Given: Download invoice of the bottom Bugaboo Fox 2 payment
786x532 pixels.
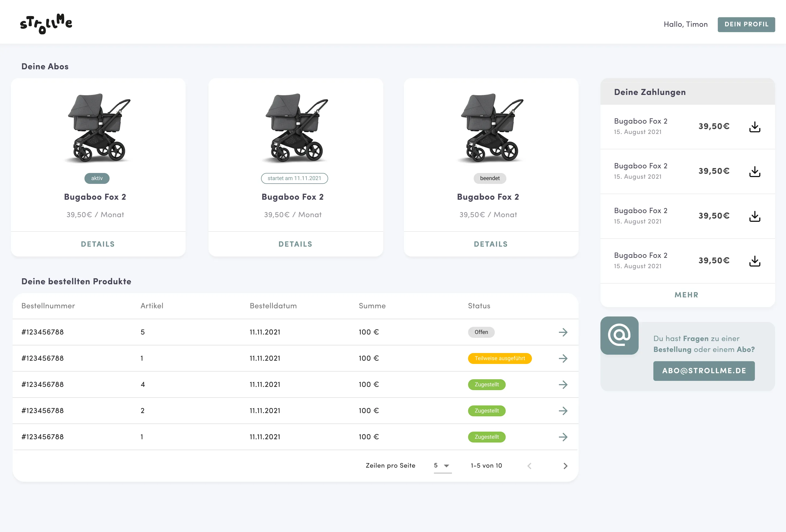Looking at the screenshot, I should point(755,261).
